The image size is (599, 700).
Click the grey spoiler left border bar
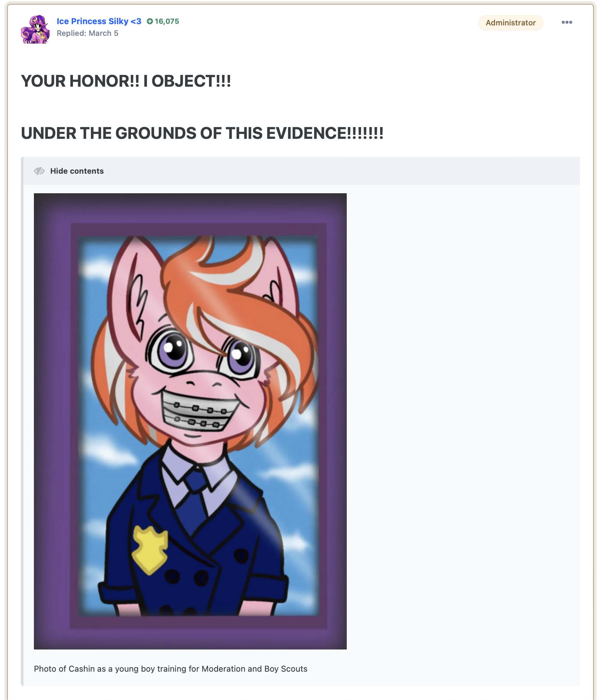(22, 421)
